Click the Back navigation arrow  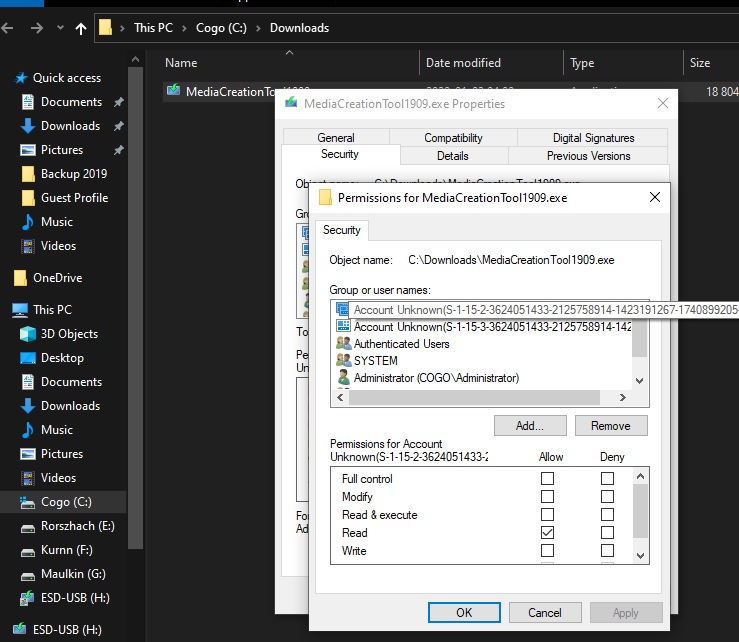(x=8, y=28)
